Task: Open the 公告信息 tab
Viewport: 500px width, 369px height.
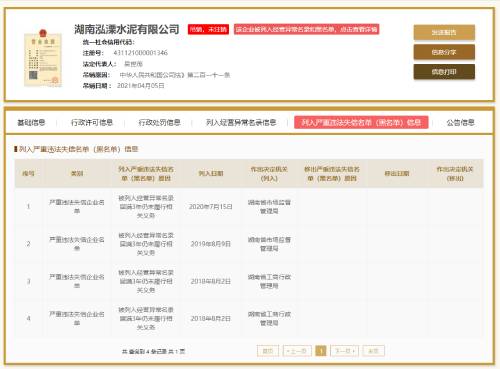Action: tap(460, 123)
